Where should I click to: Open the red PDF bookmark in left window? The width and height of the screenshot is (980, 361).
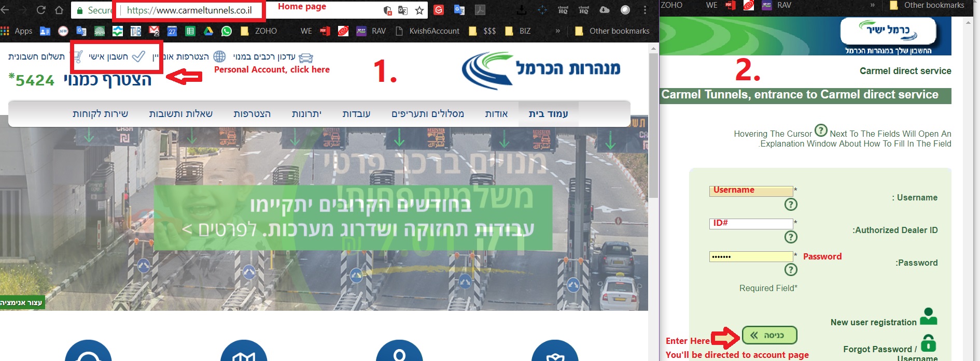[325, 31]
